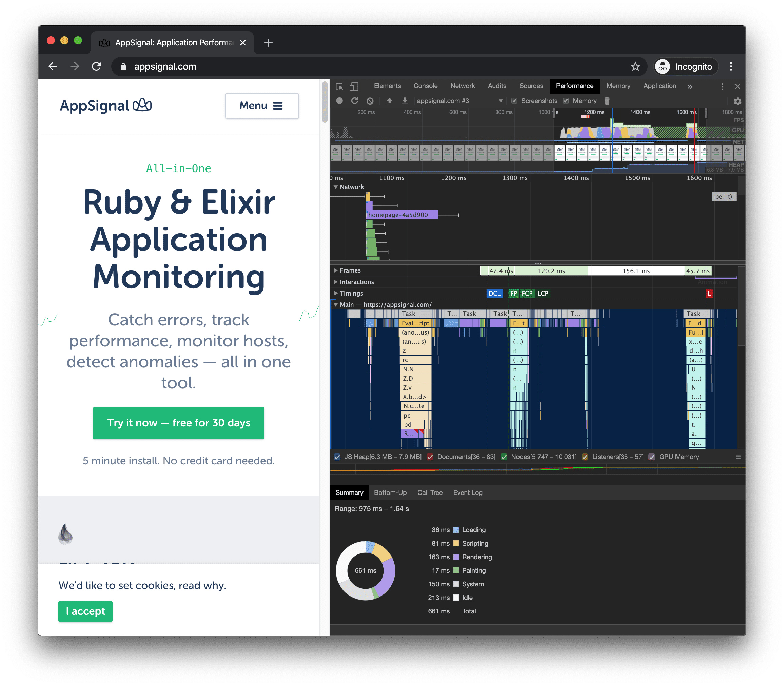Screen dimensions: 784x686
Task: Follow the read why link
Action: (201, 585)
